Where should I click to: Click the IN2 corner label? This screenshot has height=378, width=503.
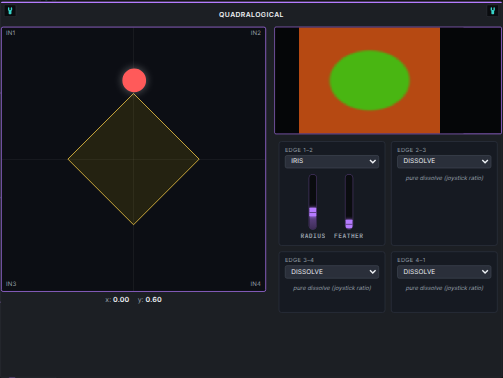pos(256,33)
